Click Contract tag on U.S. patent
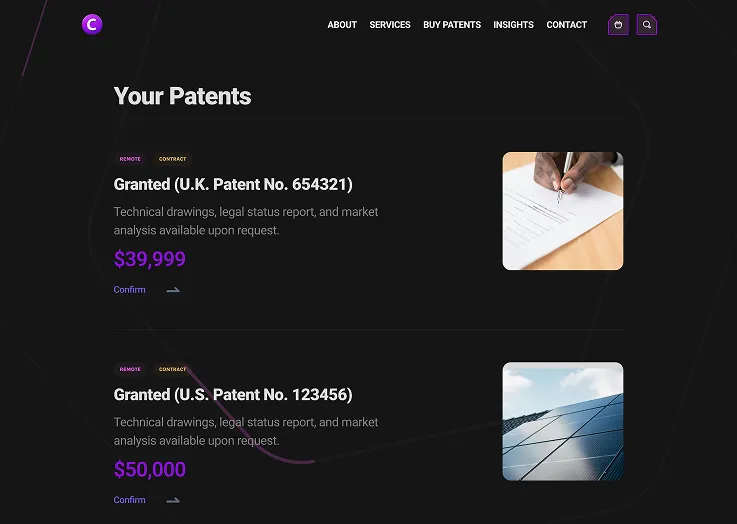Screen dimensions: 737x524 [172, 369]
